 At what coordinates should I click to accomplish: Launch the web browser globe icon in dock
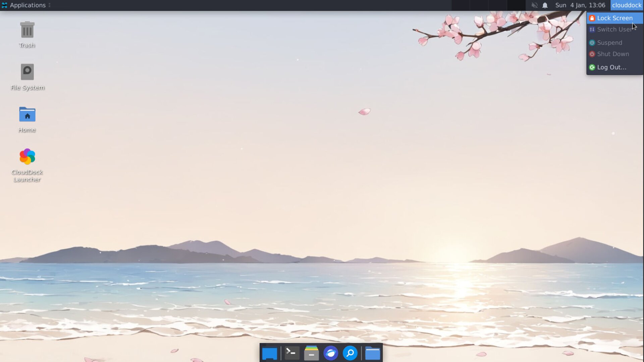[x=331, y=353]
